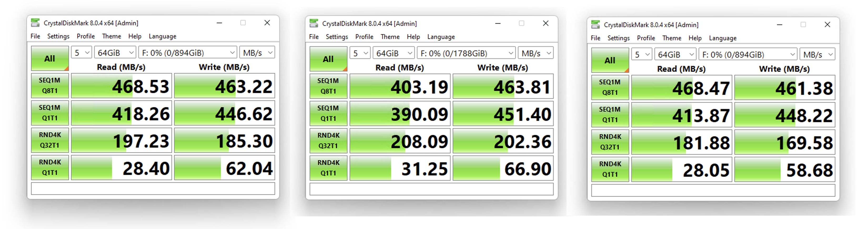The height and width of the screenshot is (229, 868).
Task: Open Help menu in right window
Action: pyautogui.click(x=695, y=38)
